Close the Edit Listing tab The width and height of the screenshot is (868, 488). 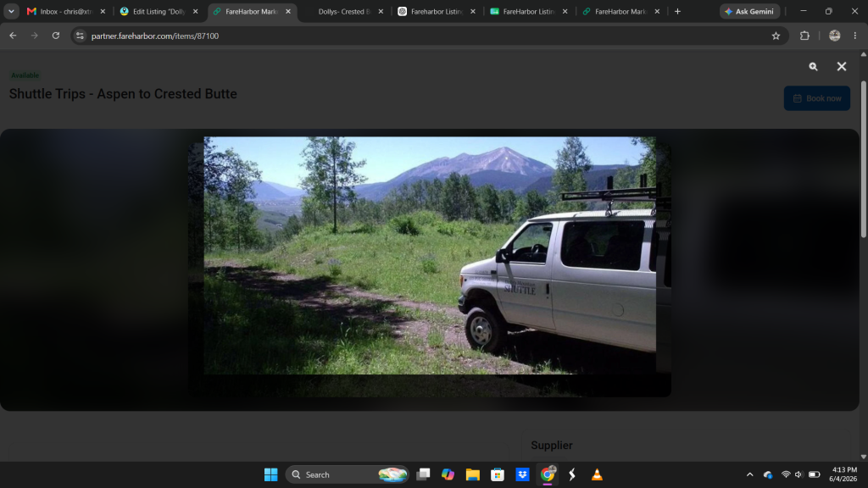[x=196, y=11]
